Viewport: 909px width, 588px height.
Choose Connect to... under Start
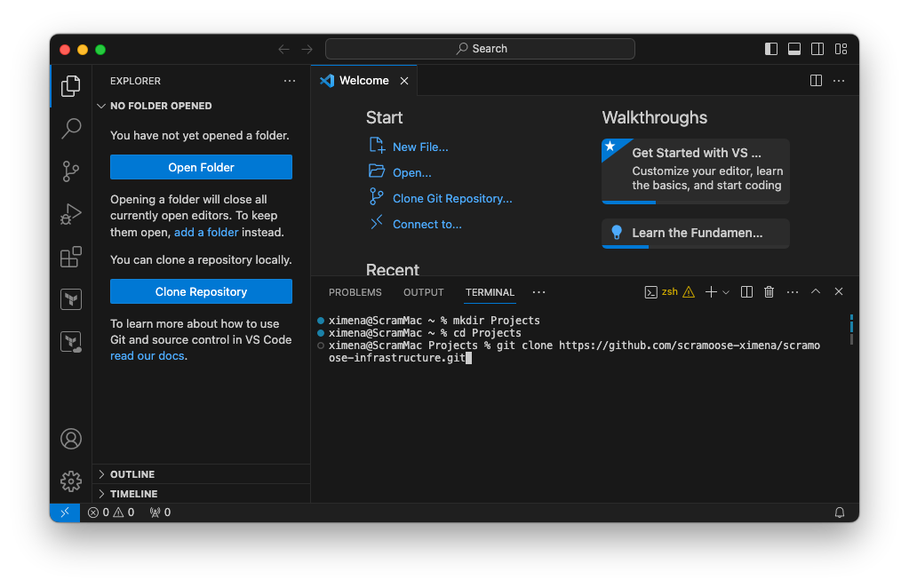point(427,224)
